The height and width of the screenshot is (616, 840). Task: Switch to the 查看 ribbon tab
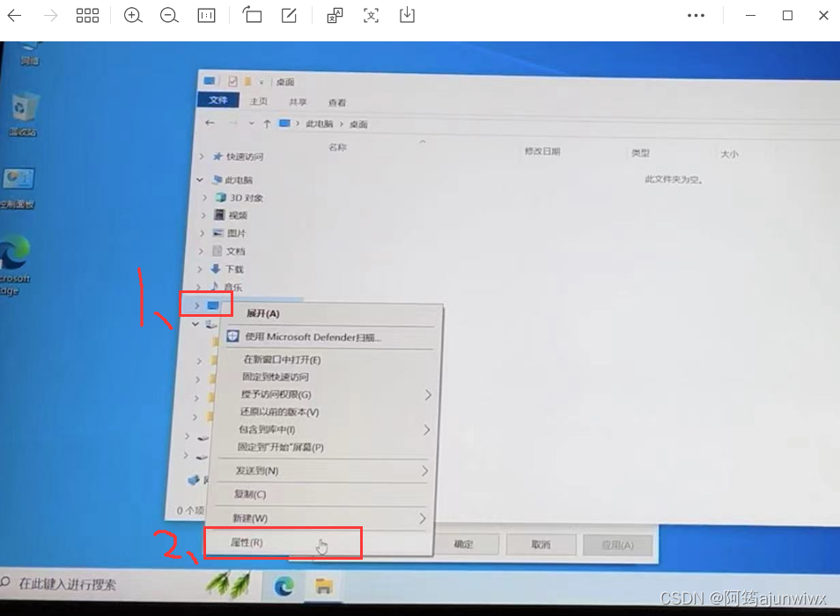[x=337, y=102]
